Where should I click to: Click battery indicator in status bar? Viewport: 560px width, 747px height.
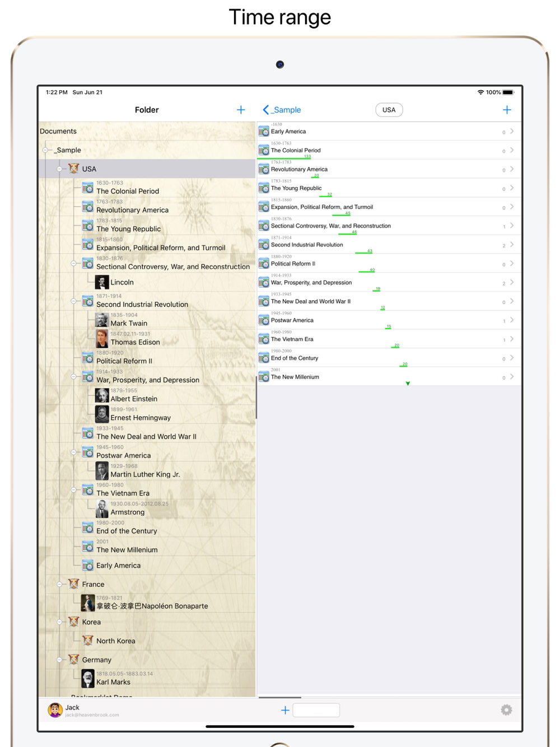pos(508,92)
